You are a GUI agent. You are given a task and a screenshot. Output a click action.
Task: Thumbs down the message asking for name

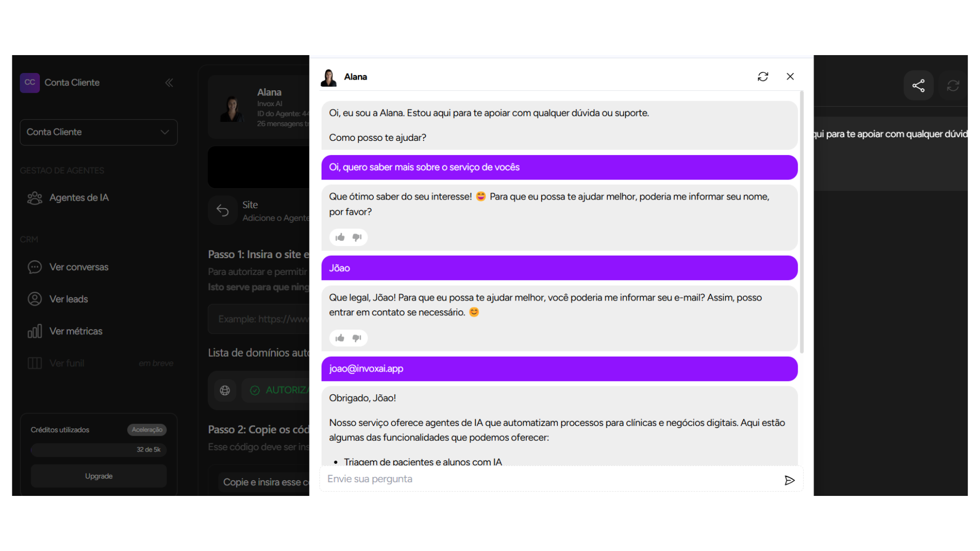click(x=357, y=237)
